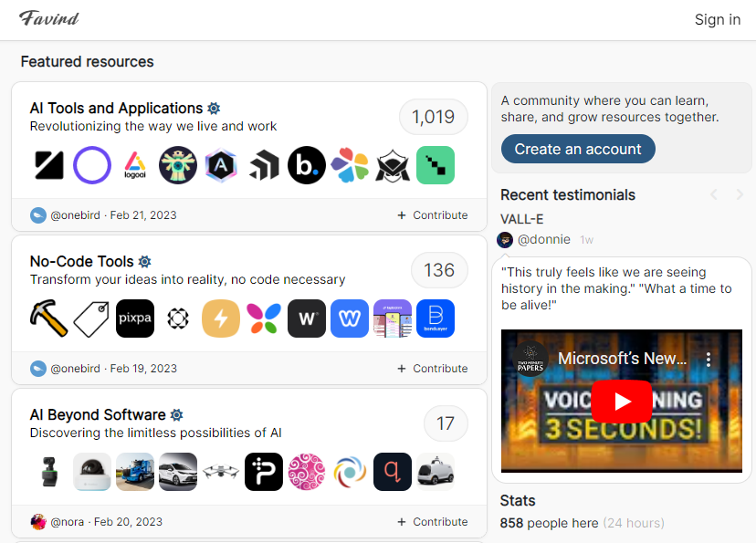Click the black 'b.' circle icon
Image resolution: width=756 pixels, height=543 pixels.
(x=307, y=165)
